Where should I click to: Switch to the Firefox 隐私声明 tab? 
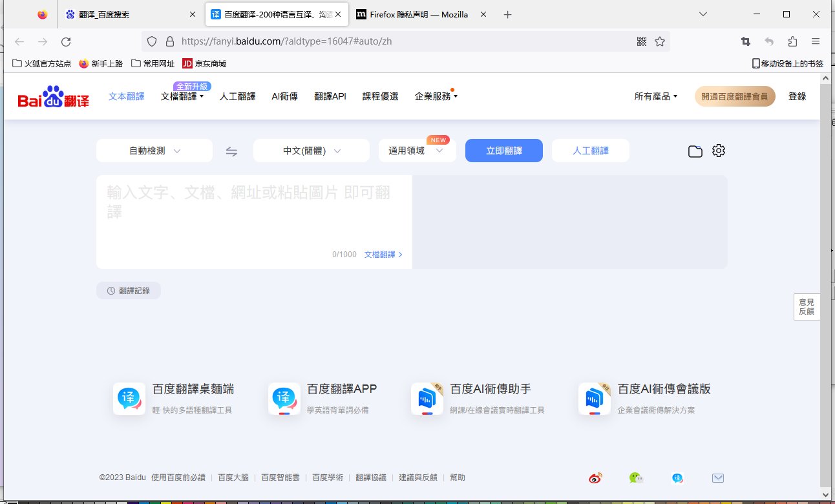[x=420, y=14]
